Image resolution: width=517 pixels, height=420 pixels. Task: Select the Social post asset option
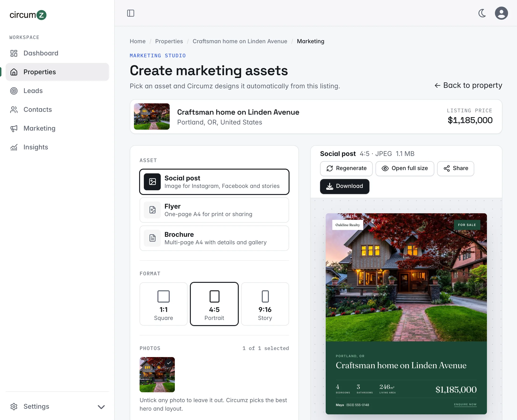214,182
